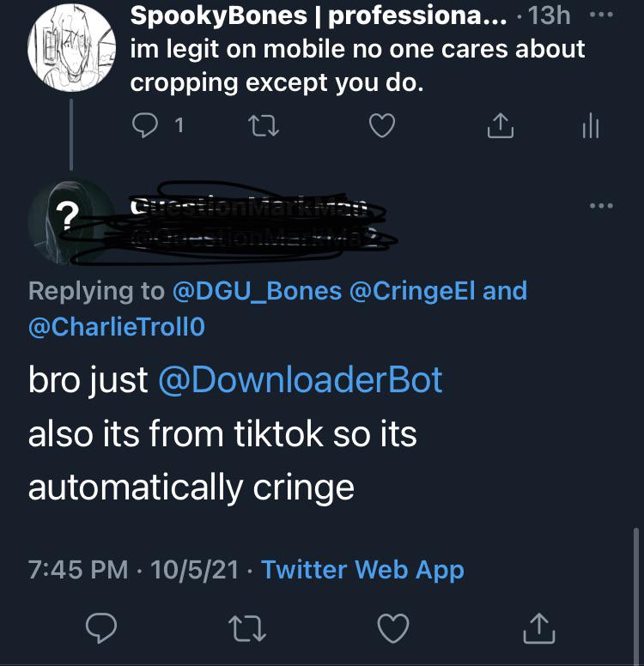Open the @DownloaderBot mention
644x666 pixels.
click(x=300, y=379)
